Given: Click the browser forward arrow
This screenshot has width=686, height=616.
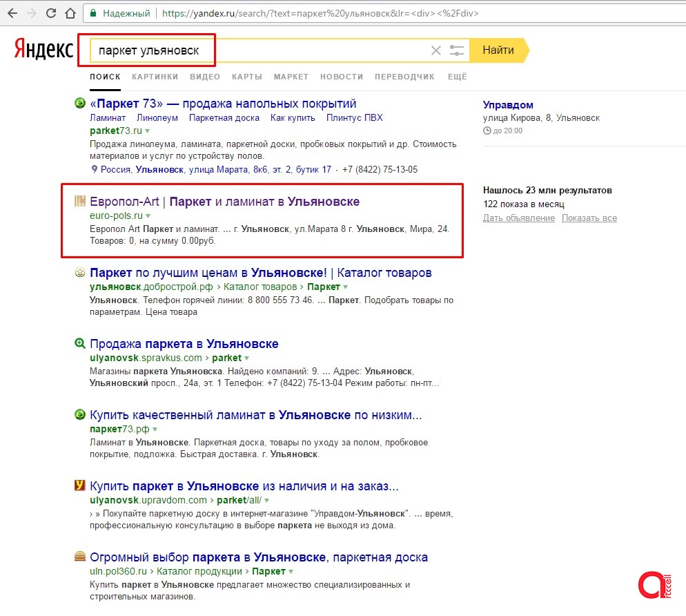Looking at the screenshot, I should 32,13.
